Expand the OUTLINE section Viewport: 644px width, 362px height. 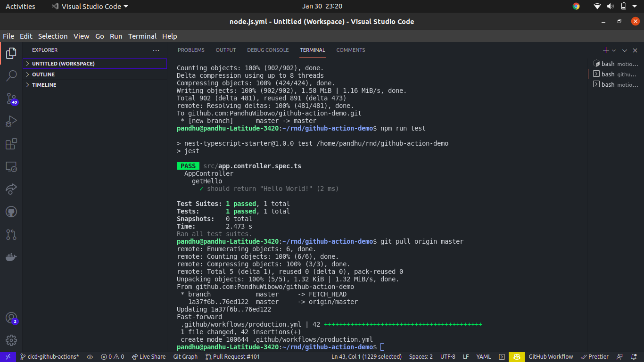tap(94, 74)
